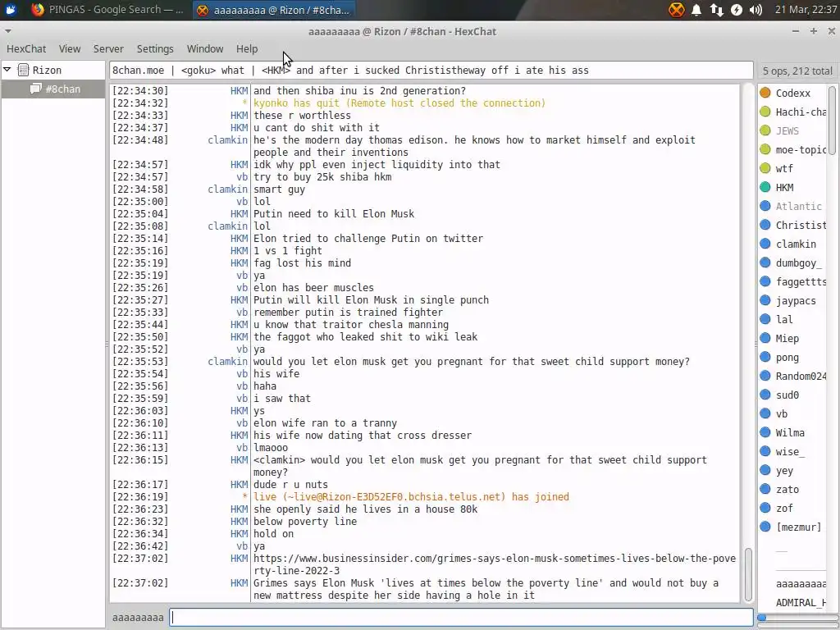Image resolution: width=840 pixels, height=630 pixels.
Task: Open the Settings menu
Action: pyautogui.click(x=155, y=48)
